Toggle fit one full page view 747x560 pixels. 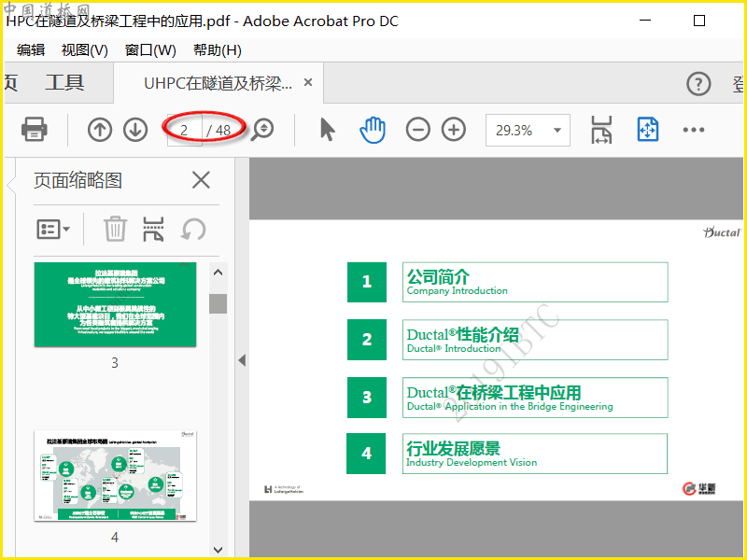click(x=648, y=130)
